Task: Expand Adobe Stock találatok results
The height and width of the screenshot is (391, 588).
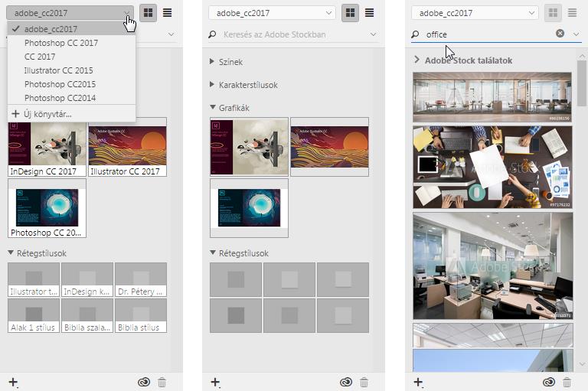Action: (417, 60)
